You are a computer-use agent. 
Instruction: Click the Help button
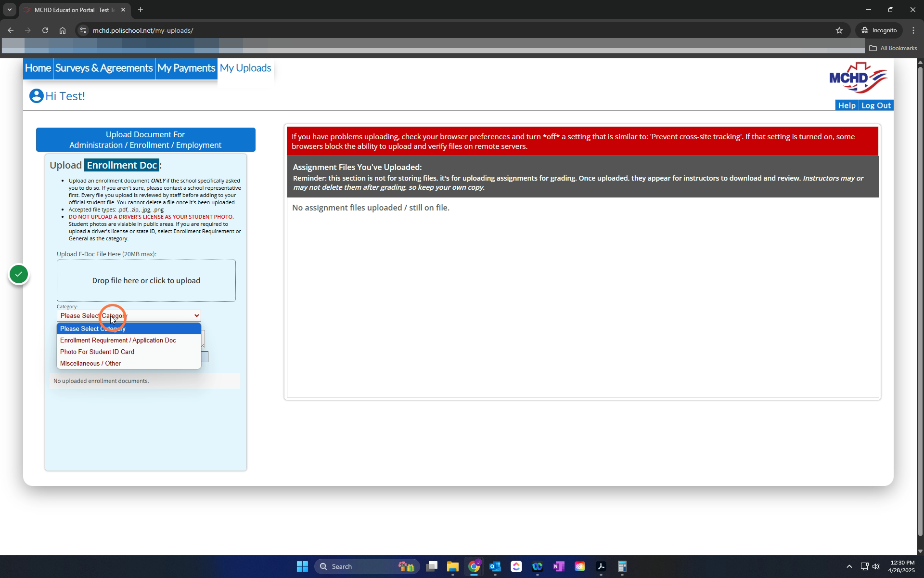847,105
